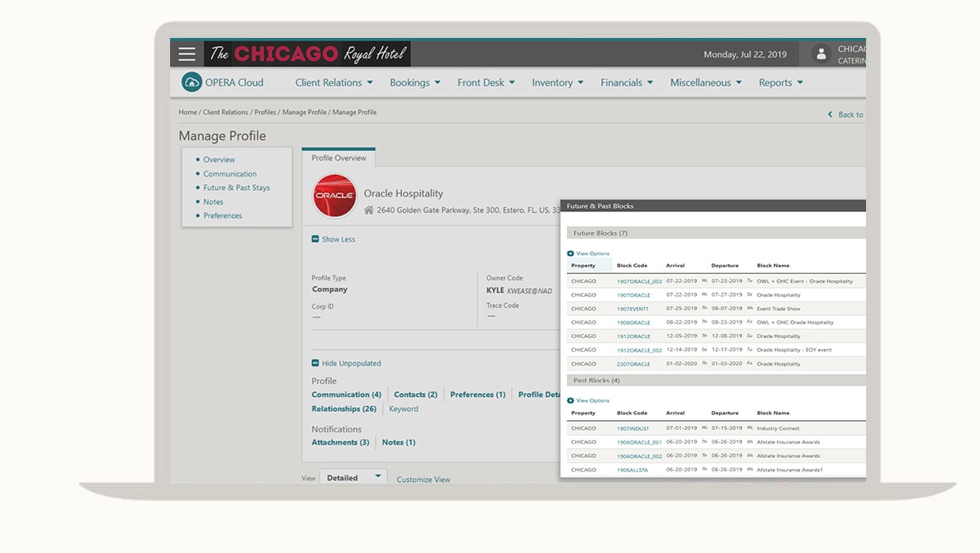Click the user account avatar icon

click(821, 54)
